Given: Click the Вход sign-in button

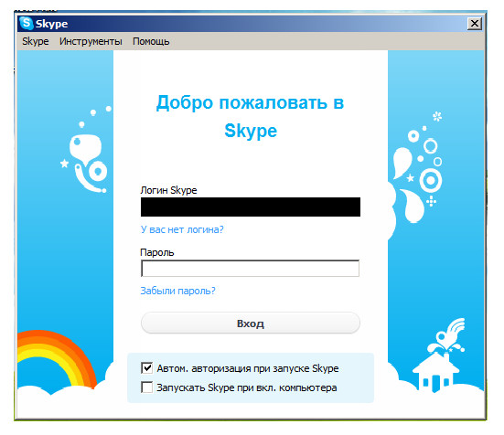Looking at the screenshot, I should click(x=251, y=323).
